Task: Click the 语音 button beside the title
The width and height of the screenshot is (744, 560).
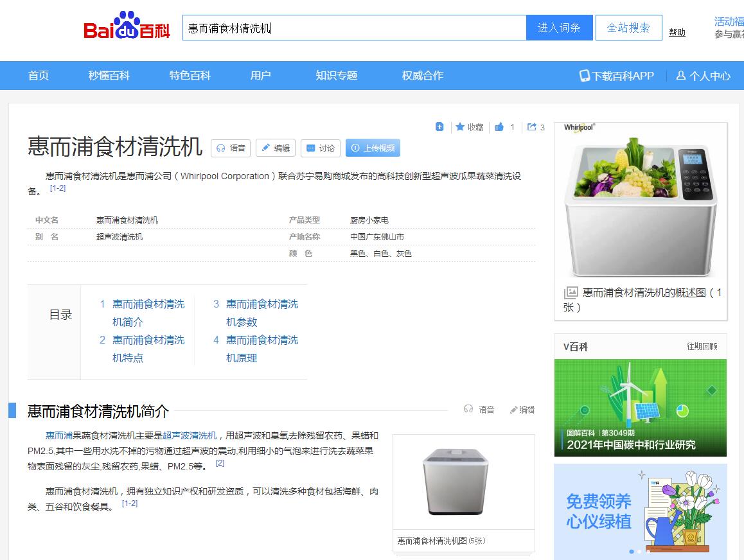Action: pyautogui.click(x=231, y=148)
